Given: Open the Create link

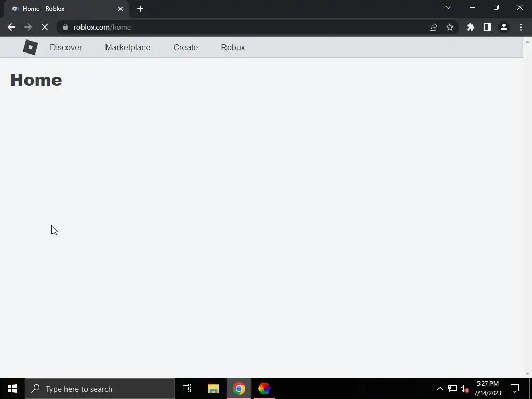Looking at the screenshot, I should (185, 47).
